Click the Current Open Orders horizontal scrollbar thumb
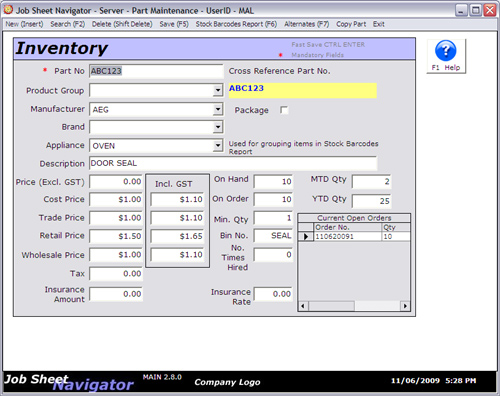 [x=332, y=306]
